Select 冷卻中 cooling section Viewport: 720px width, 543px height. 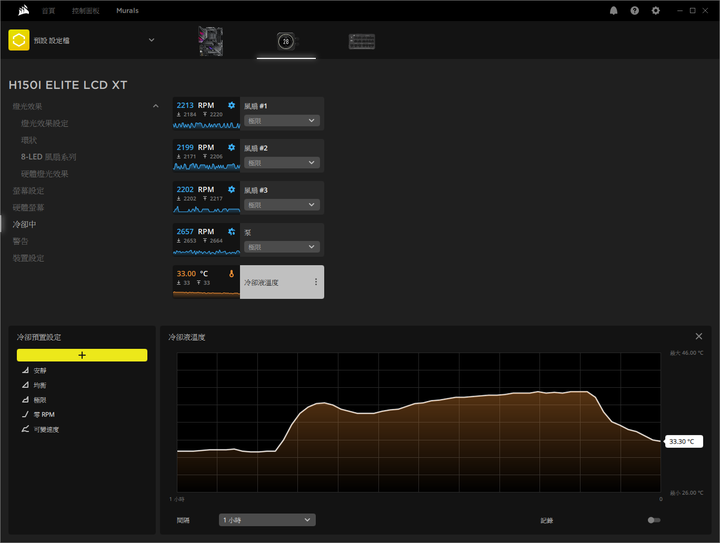(24, 224)
